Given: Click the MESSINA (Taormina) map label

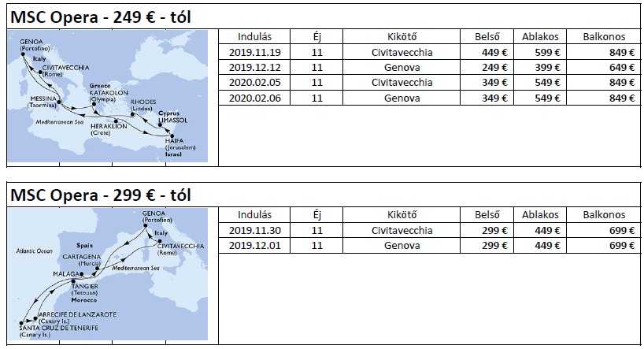Looking at the screenshot, I should click(43, 102).
